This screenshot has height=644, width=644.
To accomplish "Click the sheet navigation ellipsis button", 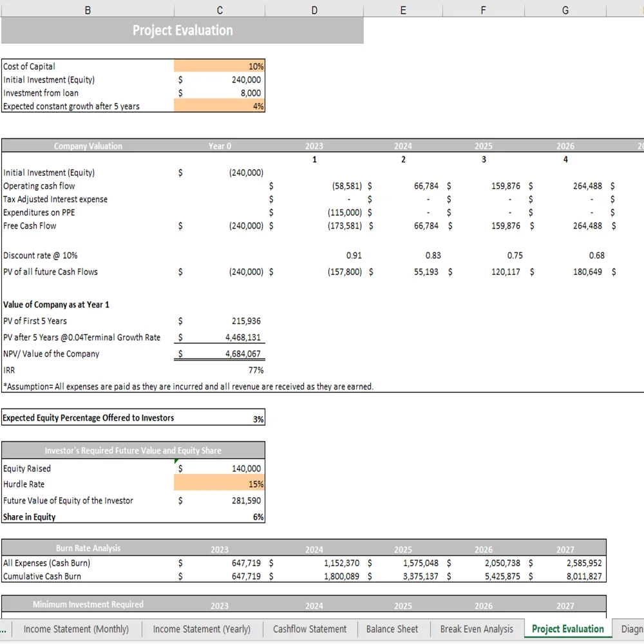I will [3, 629].
